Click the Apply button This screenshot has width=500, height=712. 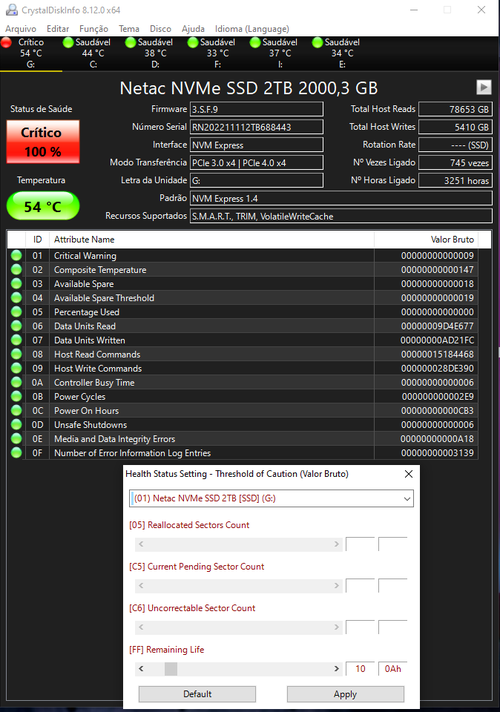click(345, 694)
